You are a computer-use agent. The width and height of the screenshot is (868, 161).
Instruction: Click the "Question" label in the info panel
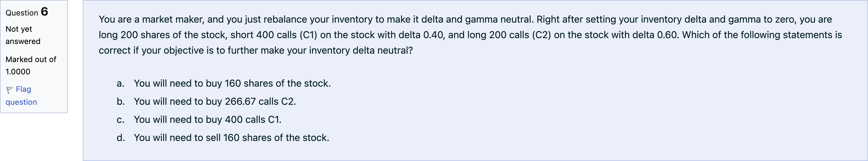pos(22,13)
